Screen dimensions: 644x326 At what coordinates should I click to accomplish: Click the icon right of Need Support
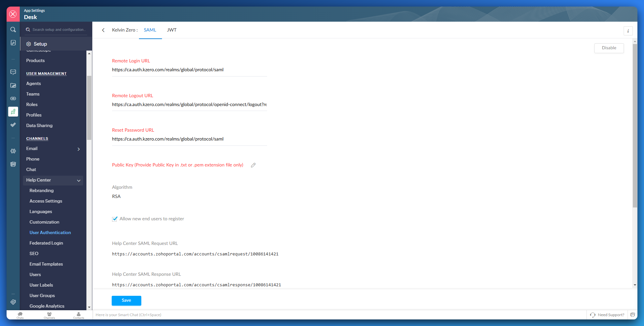pos(632,315)
